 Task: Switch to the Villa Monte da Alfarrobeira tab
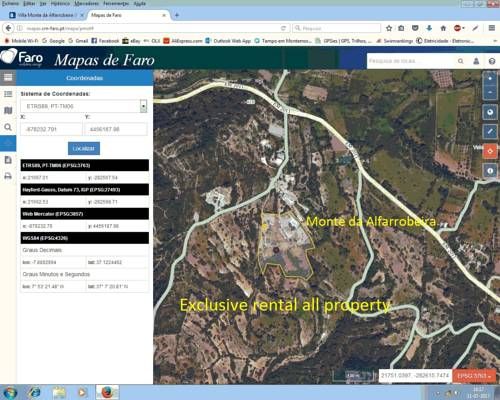pos(46,15)
